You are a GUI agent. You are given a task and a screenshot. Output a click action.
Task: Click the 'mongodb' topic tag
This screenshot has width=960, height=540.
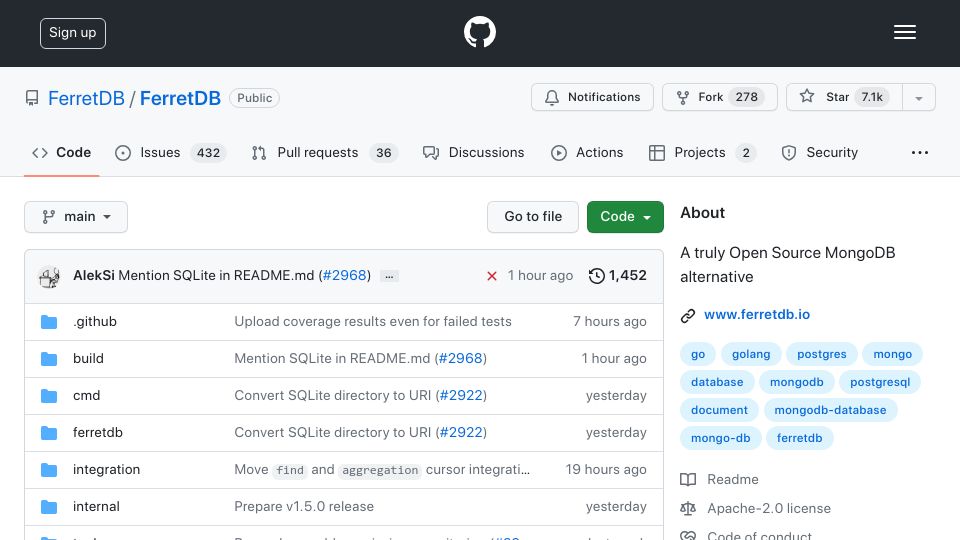[x=797, y=382]
